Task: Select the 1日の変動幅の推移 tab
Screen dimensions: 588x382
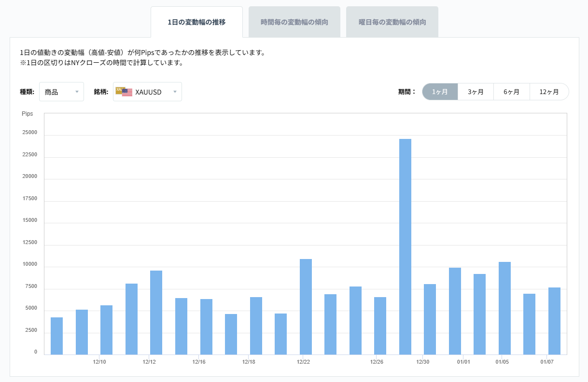Action: point(196,22)
